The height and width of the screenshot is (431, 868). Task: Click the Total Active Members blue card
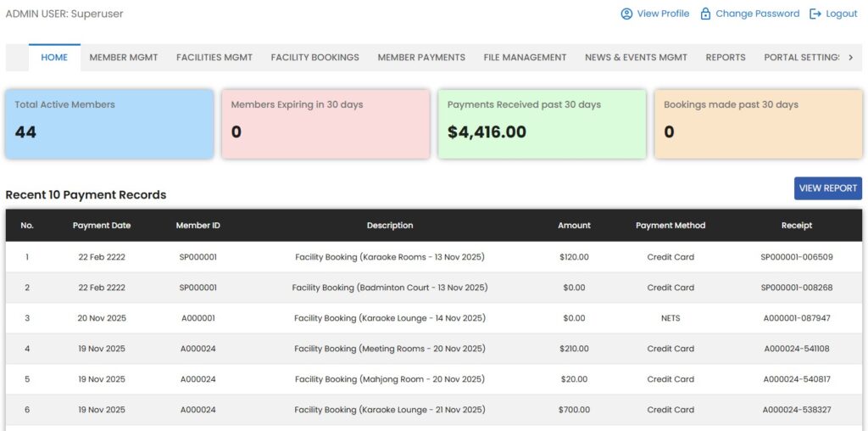[x=109, y=124]
